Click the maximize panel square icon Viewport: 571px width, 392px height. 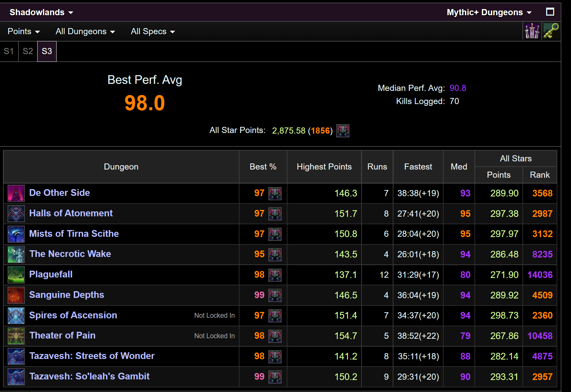coord(550,12)
